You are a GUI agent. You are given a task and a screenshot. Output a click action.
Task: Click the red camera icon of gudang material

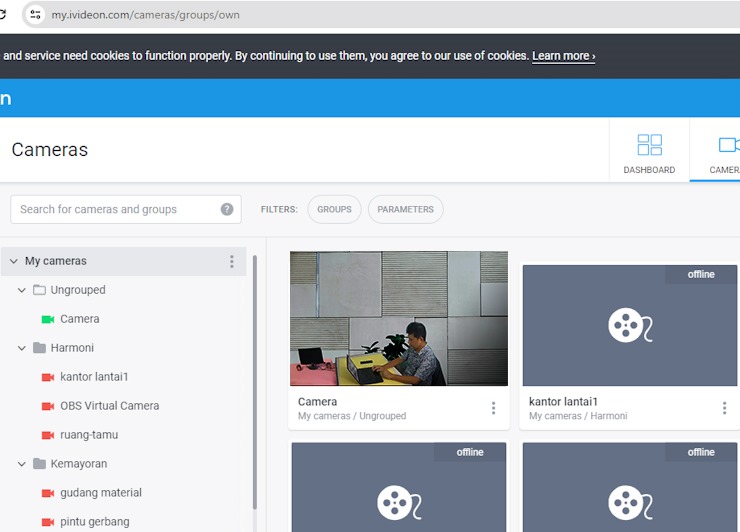[x=48, y=493]
